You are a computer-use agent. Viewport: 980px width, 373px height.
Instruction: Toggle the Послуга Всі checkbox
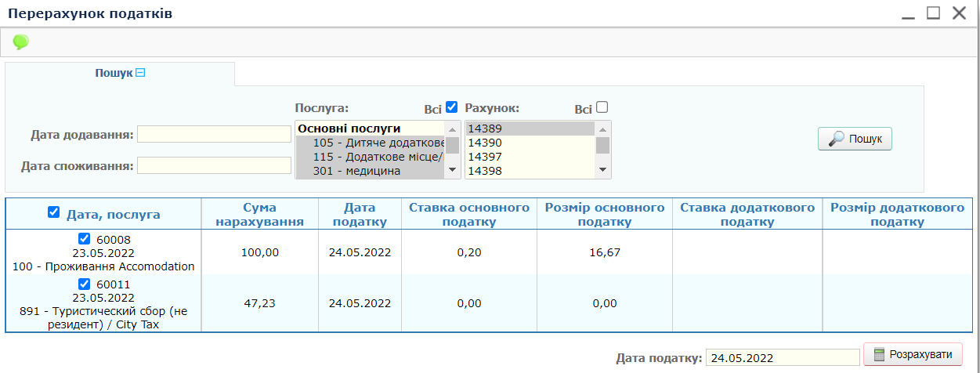coord(451,107)
